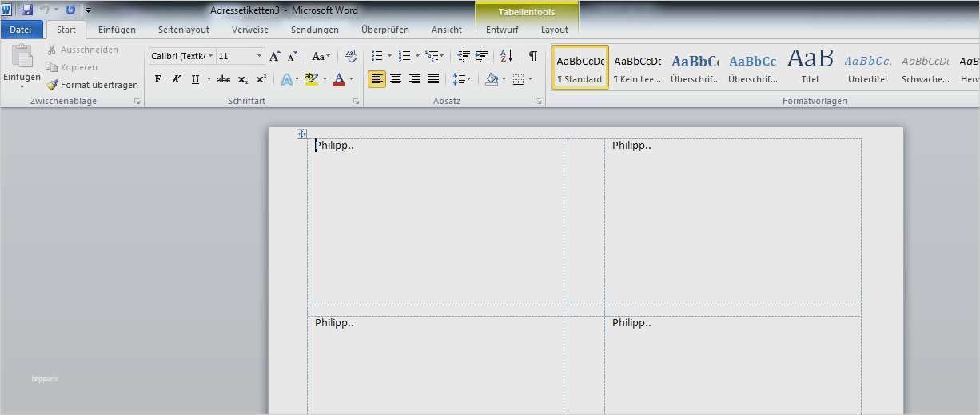The height and width of the screenshot is (415, 980).
Task: Open the Customize Quick Access Toolbar dropdown
Action: (x=88, y=10)
